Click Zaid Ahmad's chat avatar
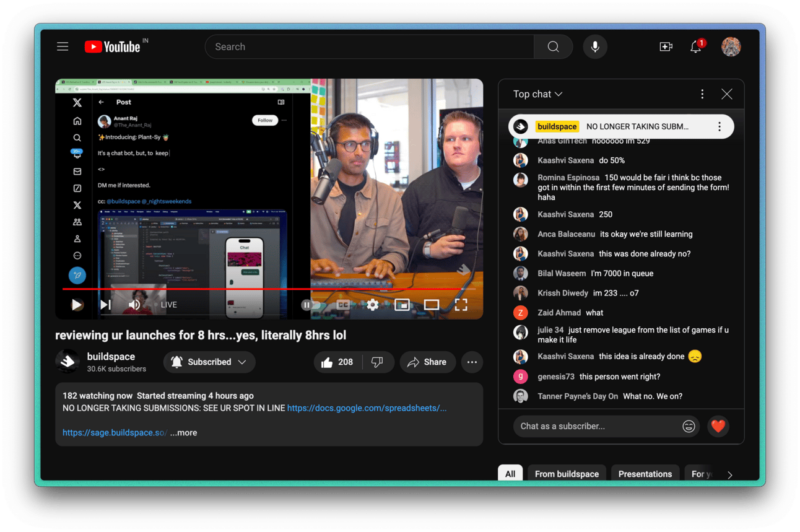 coord(521,313)
